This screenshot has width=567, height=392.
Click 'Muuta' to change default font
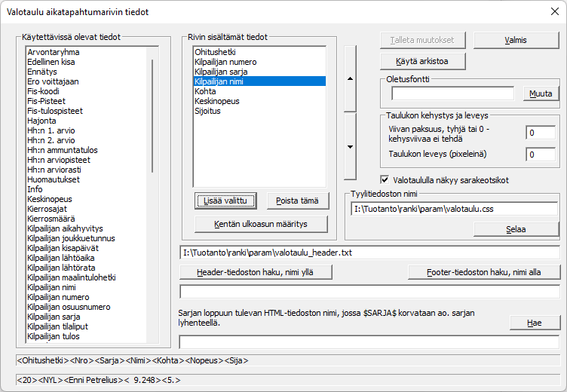pyautogui.click(x=541, y=93)
